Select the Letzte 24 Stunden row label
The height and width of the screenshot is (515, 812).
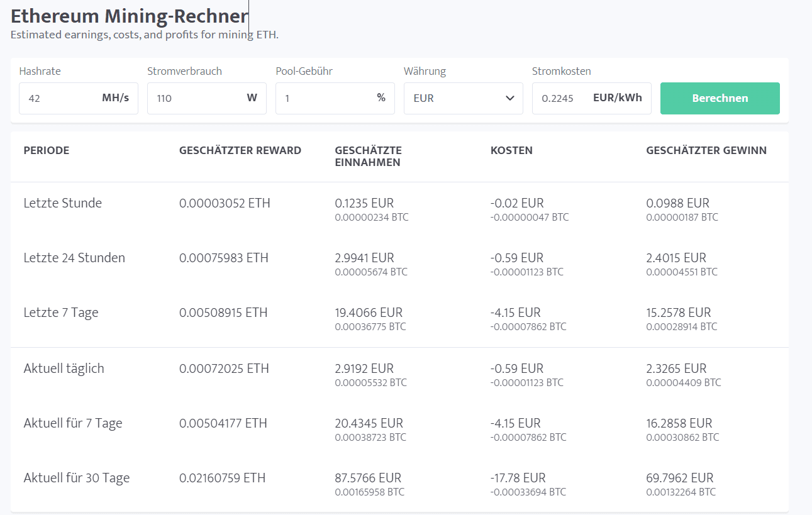[x=74, y=258]
